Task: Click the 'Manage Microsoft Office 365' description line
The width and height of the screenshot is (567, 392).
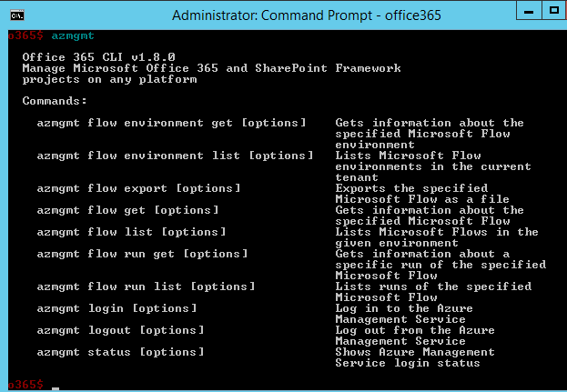Action: (211, 68)
